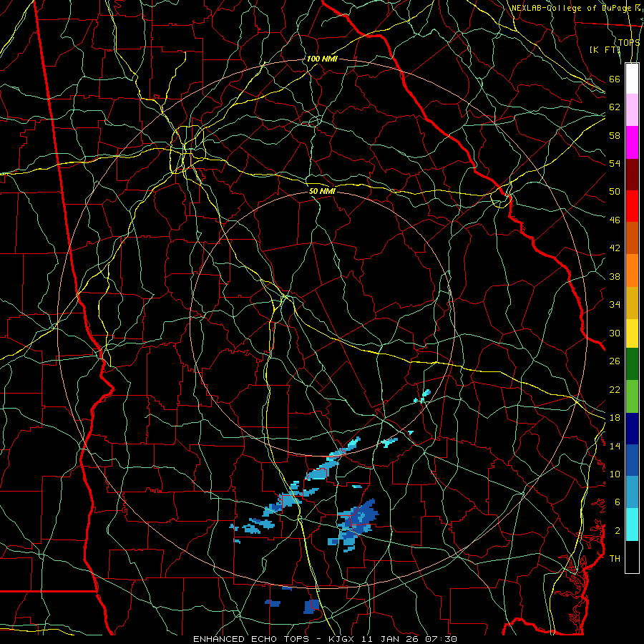
Task: Click the gold 34 kft legend swatch
Action: tap(632, 303)
